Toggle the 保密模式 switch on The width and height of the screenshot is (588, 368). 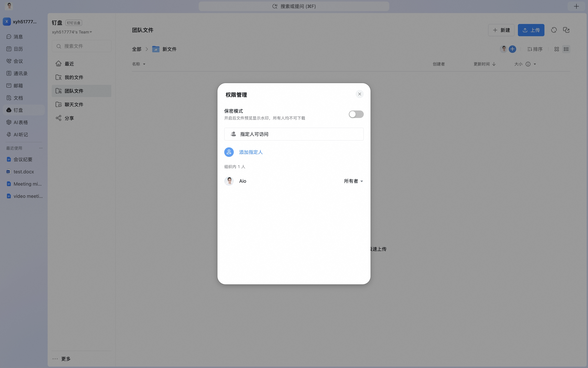pos(356,114)
